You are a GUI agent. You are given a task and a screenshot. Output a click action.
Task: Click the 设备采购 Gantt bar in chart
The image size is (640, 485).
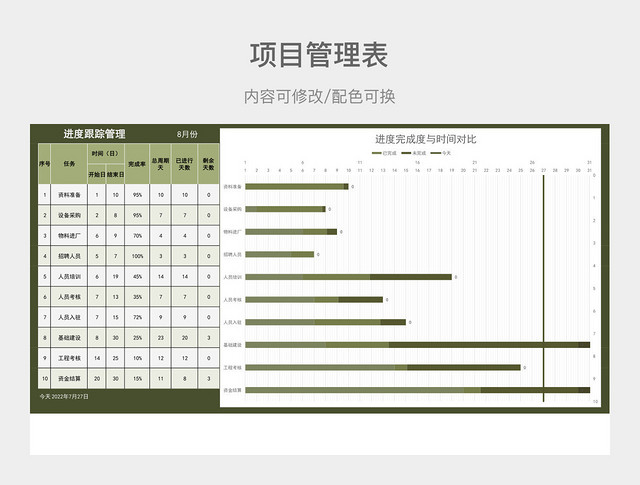pyautogui.click(x=285, y=209)
